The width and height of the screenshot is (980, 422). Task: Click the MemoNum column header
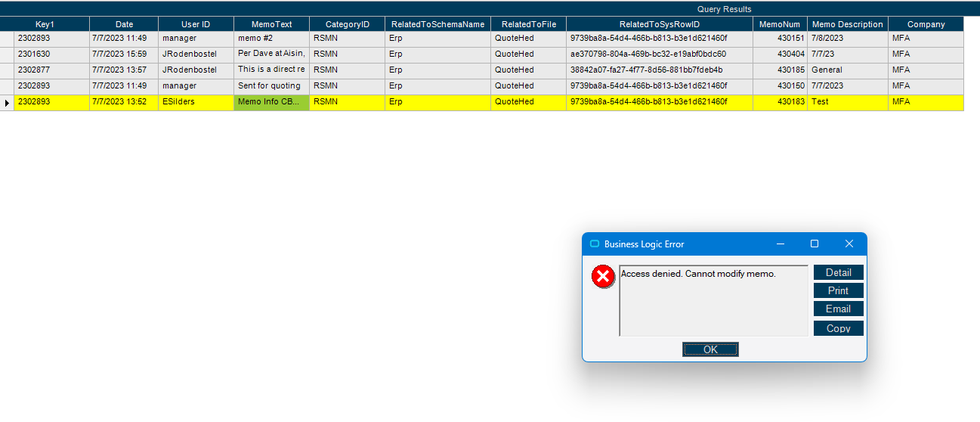(x=780, y=24)
